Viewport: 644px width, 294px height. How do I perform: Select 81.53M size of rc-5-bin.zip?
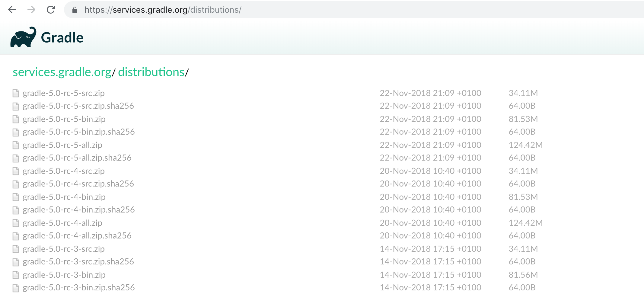click(x=523, y=119)
